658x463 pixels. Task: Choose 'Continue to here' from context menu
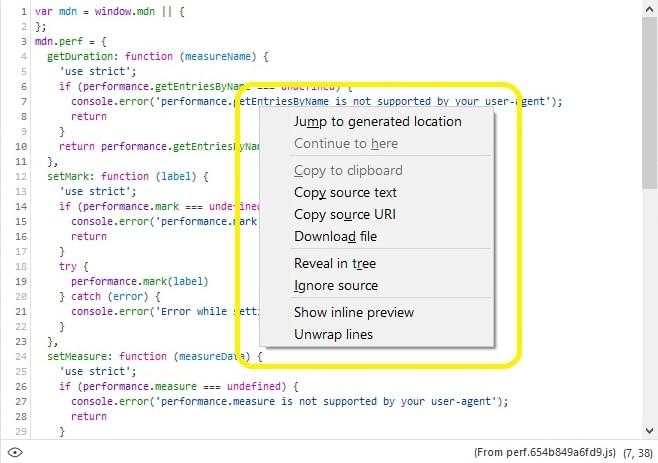(345, 143)
